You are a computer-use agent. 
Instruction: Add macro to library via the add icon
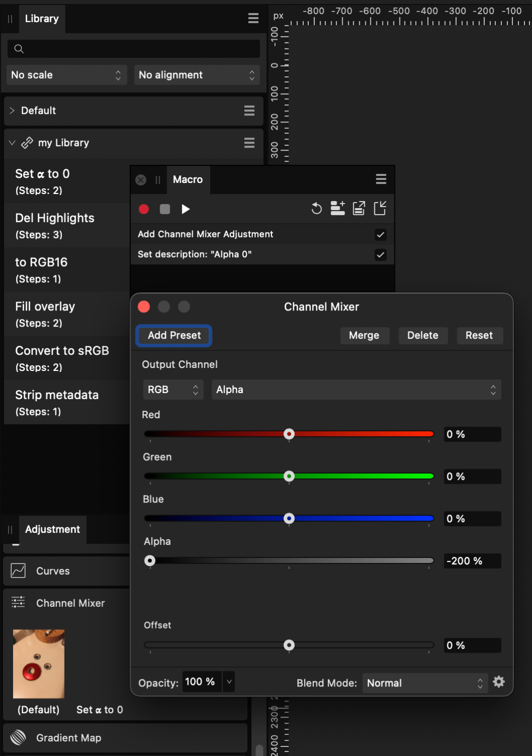click(338, 209)
